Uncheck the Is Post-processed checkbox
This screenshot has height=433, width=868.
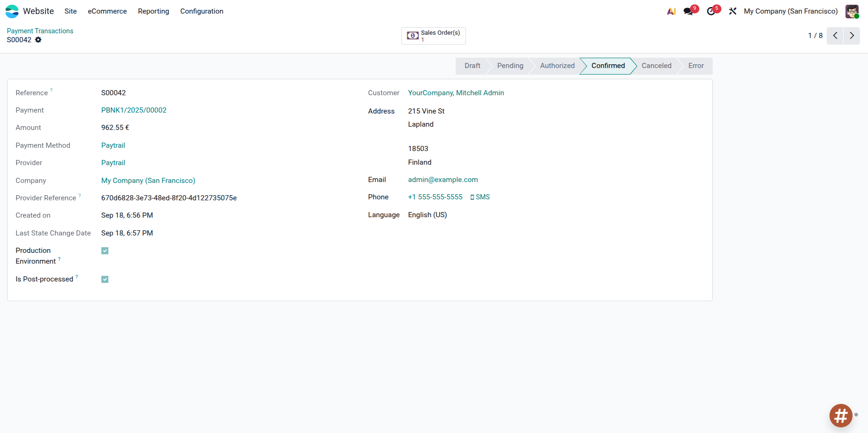pyautogui.click(x=105, y=279)
